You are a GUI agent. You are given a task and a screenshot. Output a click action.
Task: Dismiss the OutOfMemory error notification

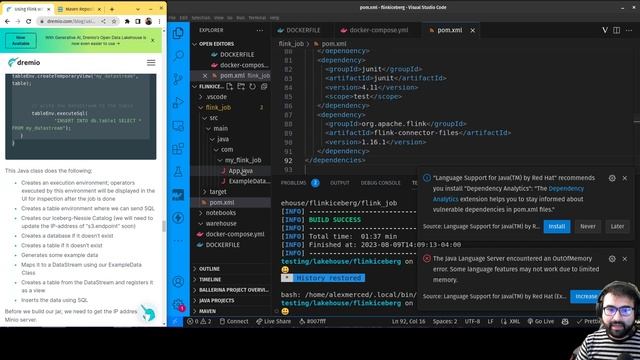[x=624, y=259]
